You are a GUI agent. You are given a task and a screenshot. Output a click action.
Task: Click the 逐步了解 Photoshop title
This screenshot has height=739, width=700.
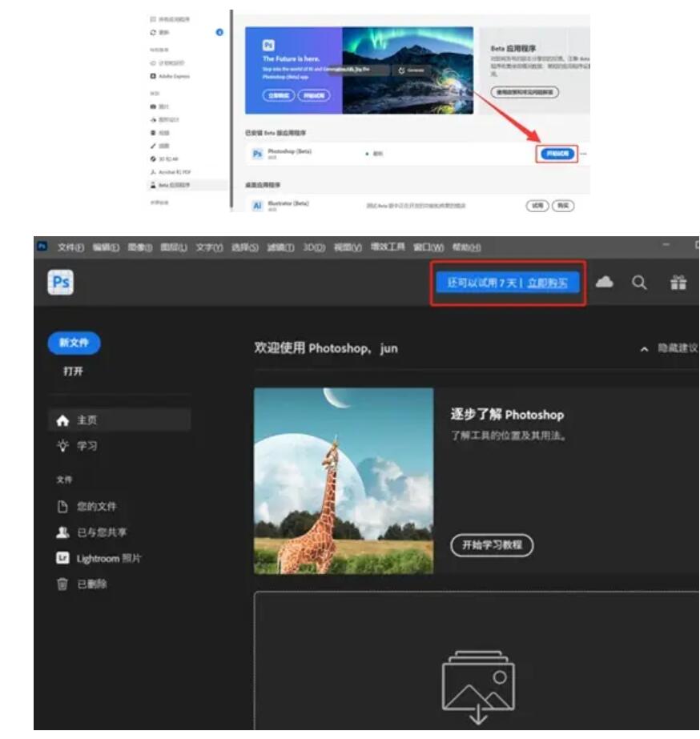pyautogui.click(x=507, y=415)
